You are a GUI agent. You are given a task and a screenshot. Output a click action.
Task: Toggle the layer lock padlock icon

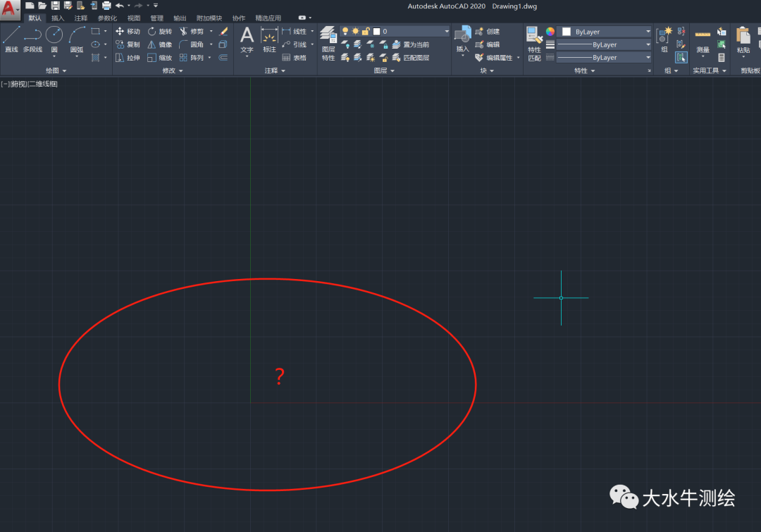[366, 32]
